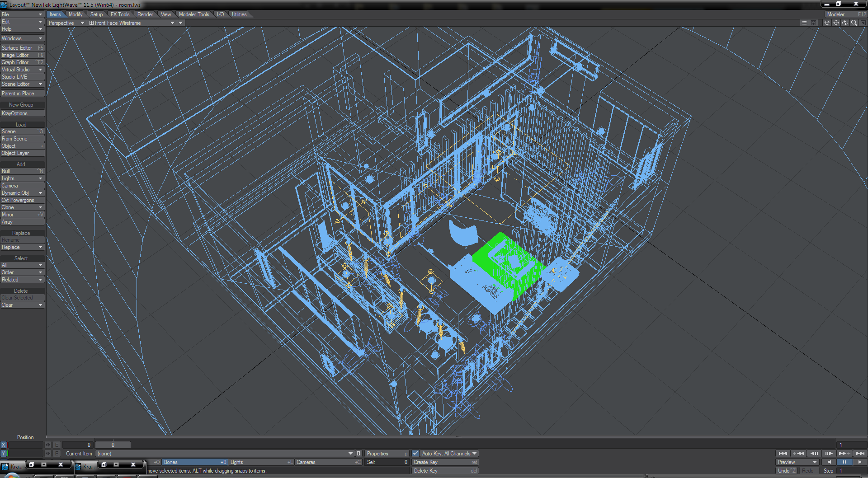
Task: Toggle the Auto Key checkbox
Action: 415,454
